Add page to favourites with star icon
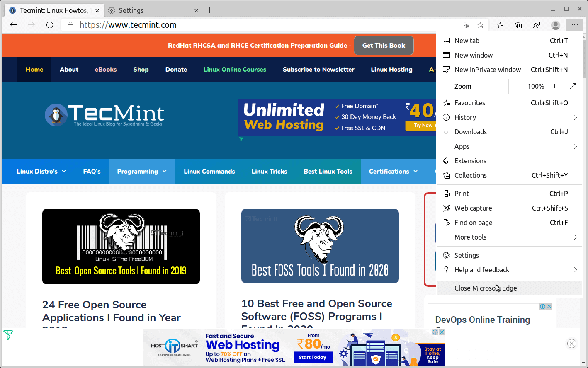Image resolution: width=588 pixels, height=368 pixels. pos(480,25)
